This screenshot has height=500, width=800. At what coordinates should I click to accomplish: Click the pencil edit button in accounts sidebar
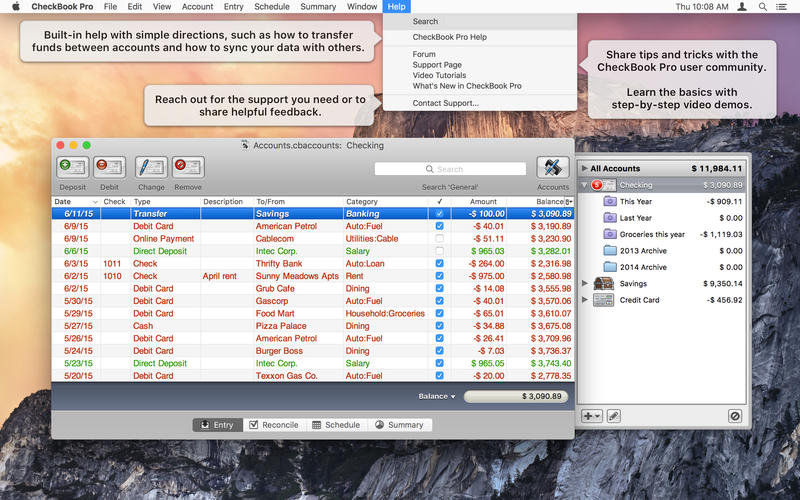[x=614, y=415]
